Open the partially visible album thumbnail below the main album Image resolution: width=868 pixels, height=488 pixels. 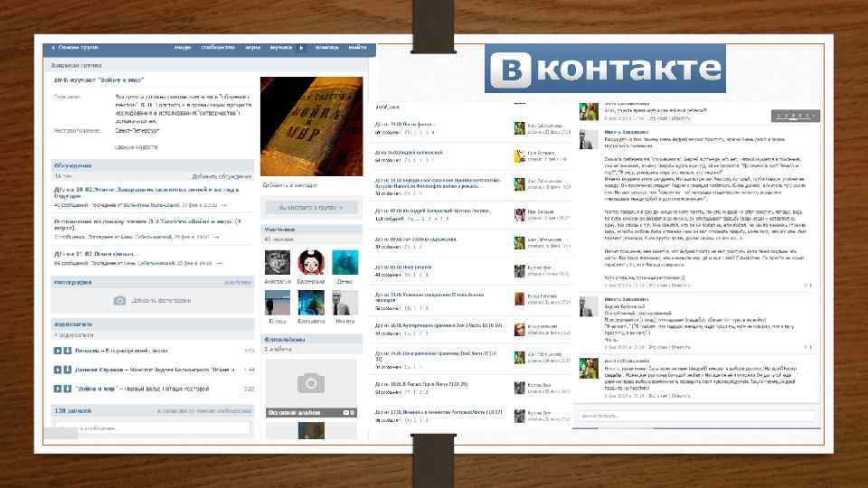pyautogui.click(x=311, y=430)
